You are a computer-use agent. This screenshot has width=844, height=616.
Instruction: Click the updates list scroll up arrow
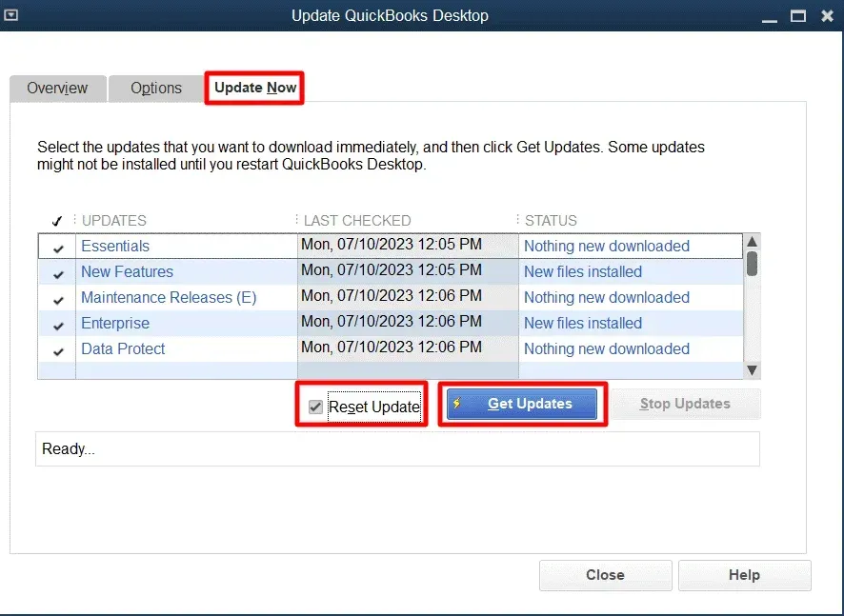pyautogui.click(x=752, y=242)
